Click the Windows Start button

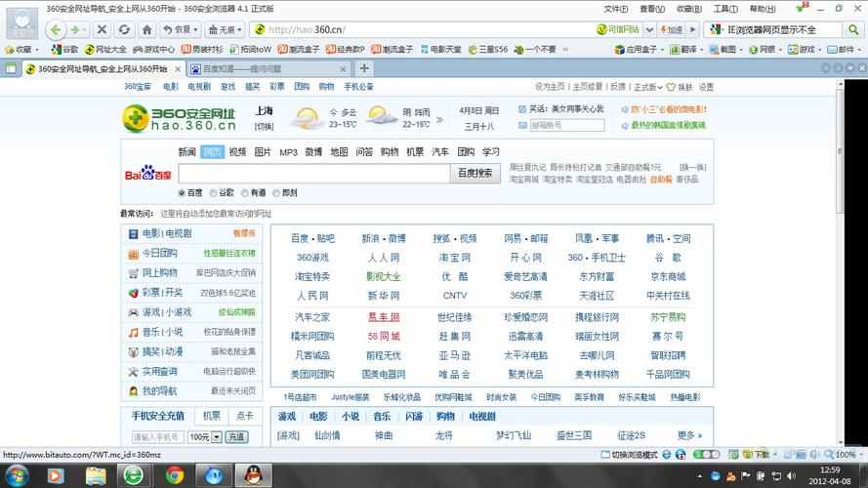point(16,475)
